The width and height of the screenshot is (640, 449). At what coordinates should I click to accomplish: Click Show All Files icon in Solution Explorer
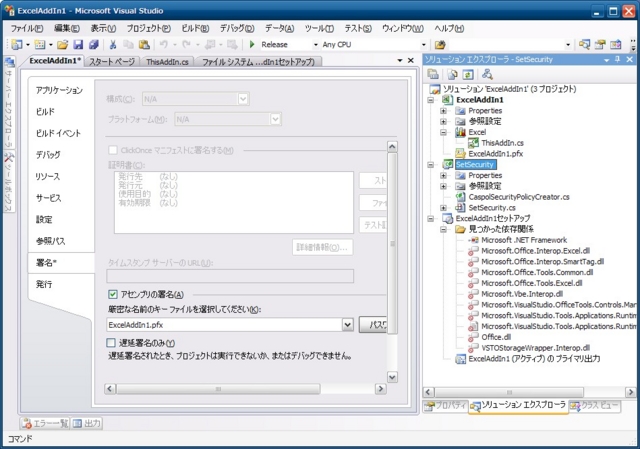pyautogui.click(x=452, y=74)
